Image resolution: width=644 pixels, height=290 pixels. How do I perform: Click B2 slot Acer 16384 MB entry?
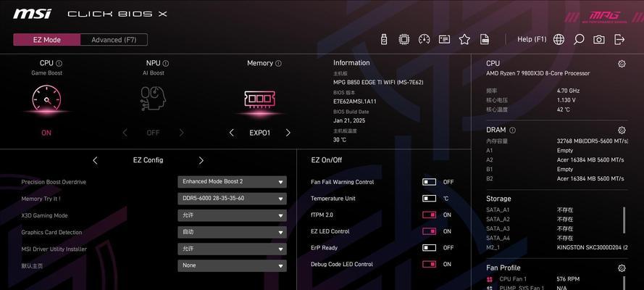(556, 178)
